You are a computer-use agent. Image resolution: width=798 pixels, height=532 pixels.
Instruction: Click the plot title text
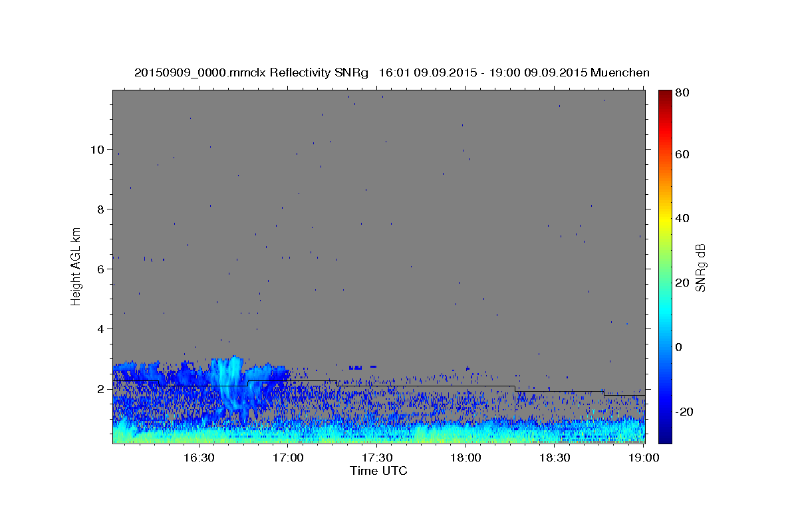coord(392,72)
